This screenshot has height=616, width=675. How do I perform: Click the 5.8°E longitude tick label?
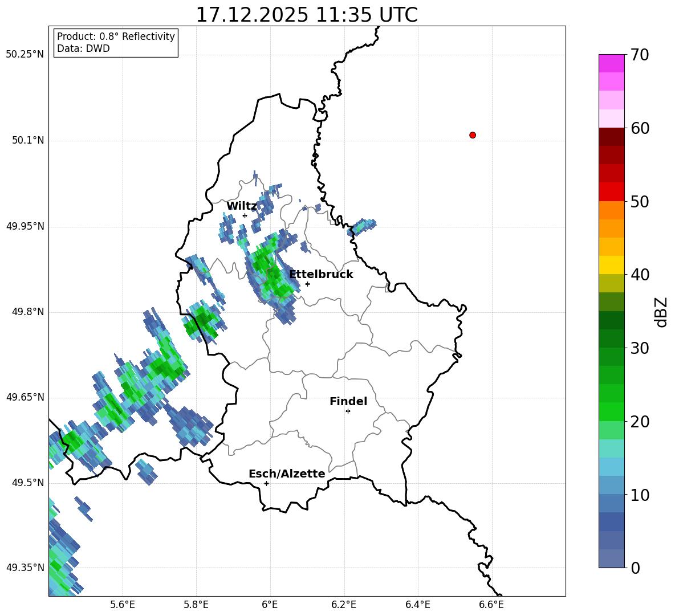tap(196, 605)
